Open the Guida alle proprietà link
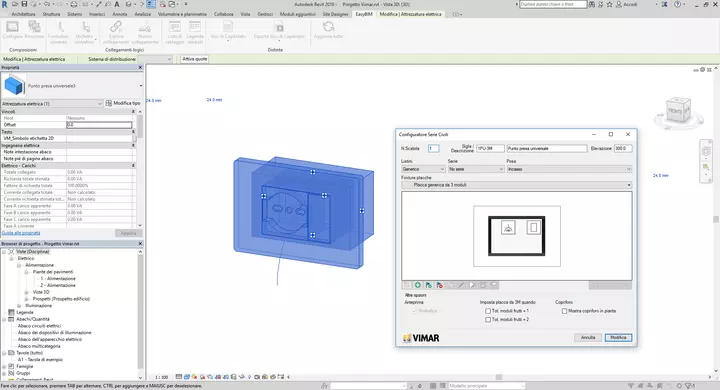 (21, 233)
